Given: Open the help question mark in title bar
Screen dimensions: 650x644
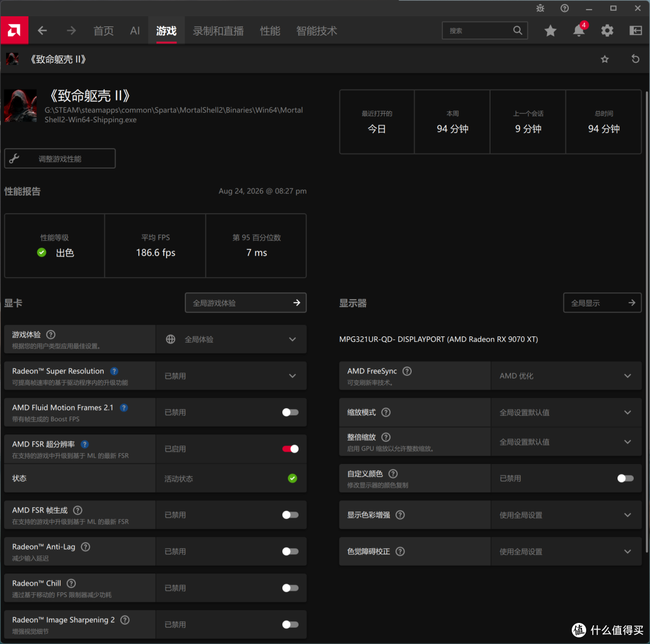Looking at the screenshot, I should [564, 8].
